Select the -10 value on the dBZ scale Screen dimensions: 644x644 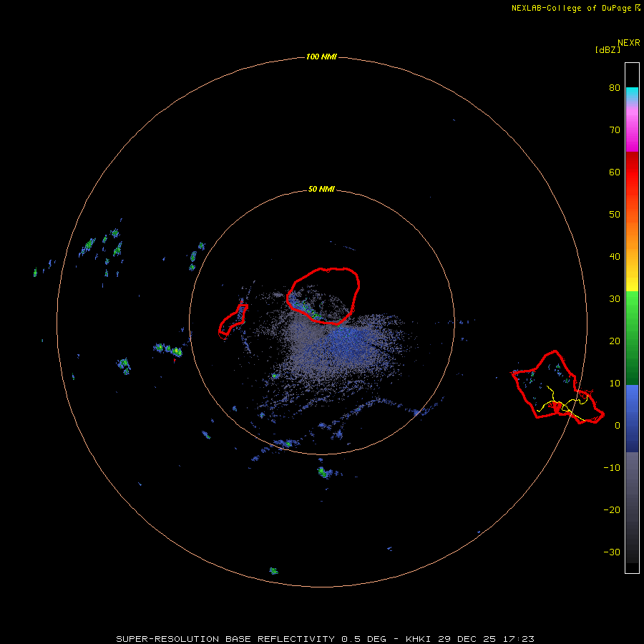612,468
